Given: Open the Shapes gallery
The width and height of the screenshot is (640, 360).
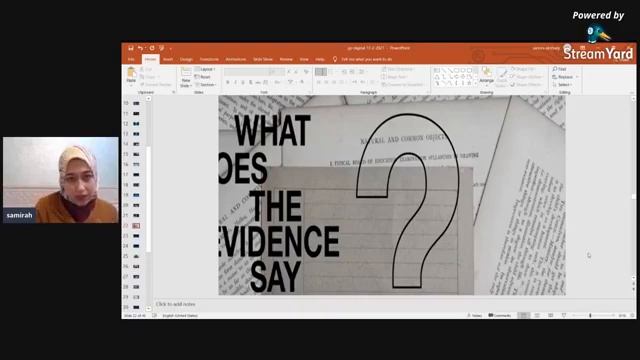Looking at the screenshot, I should (x=455, y=77).
